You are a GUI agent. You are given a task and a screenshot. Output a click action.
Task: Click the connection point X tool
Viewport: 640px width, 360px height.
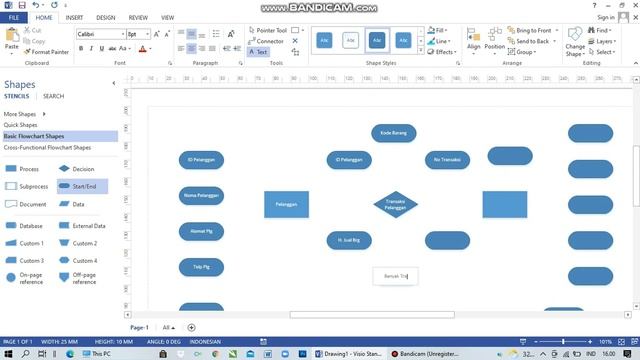tap(295, 41)
